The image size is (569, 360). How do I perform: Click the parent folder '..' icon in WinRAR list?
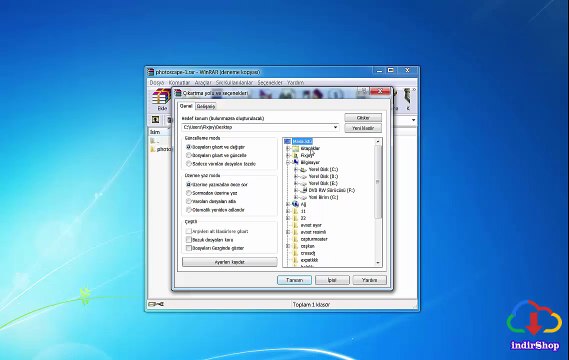tap(153, 141)
